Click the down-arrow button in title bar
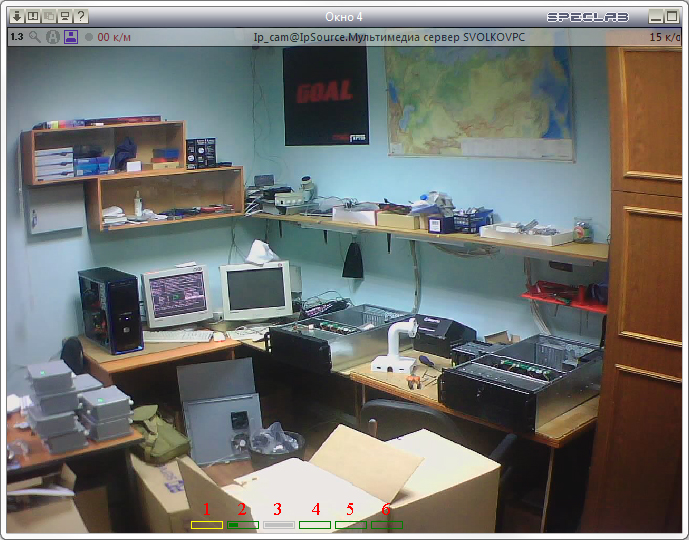Screen dimensions: 689x540 [x=17, y=17]
